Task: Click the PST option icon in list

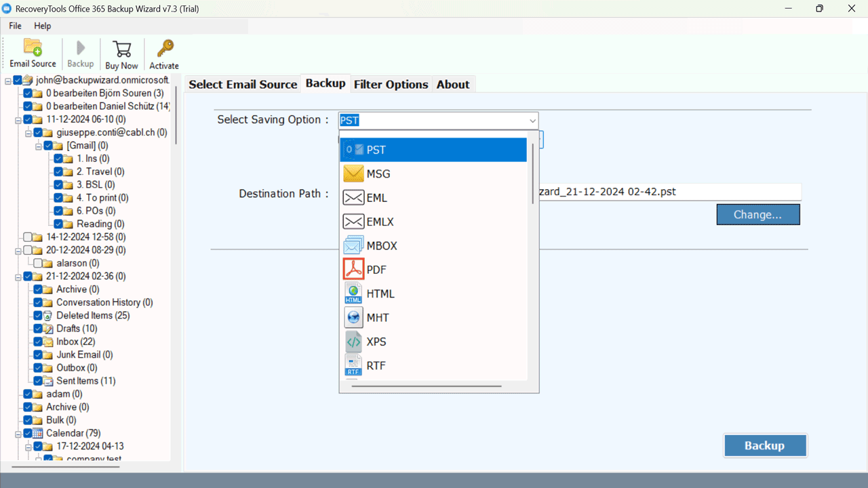Action: (x=354, y=150)
